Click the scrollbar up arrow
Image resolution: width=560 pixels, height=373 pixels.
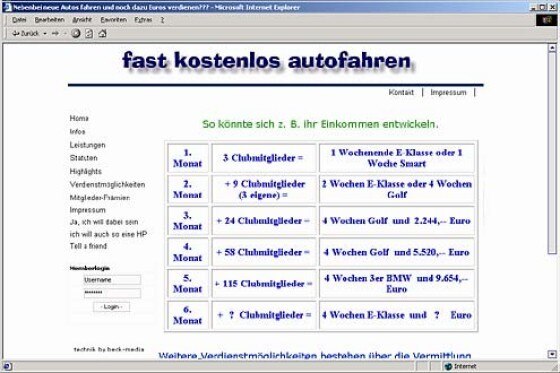pyautogui.click(x=552, y=48)
